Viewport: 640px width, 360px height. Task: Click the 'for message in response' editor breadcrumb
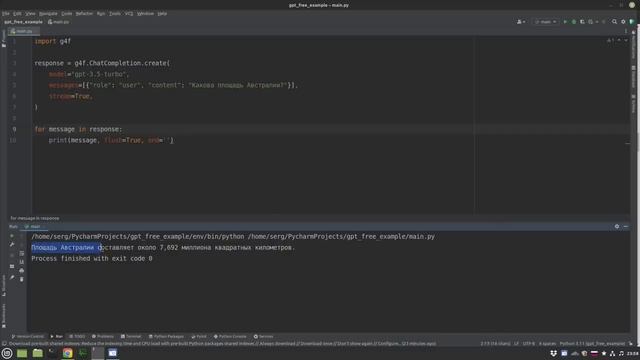pyautogui.click(x=35, y=218)
